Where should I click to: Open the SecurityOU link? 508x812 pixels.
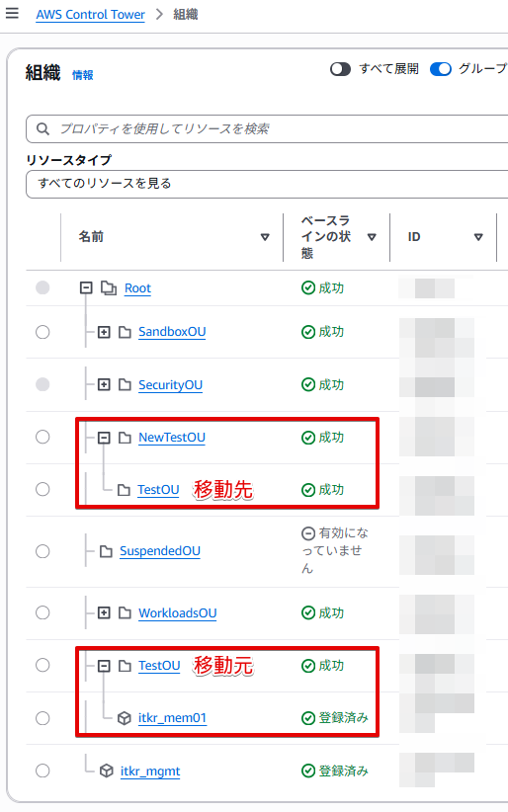click(x=171, y=385)
